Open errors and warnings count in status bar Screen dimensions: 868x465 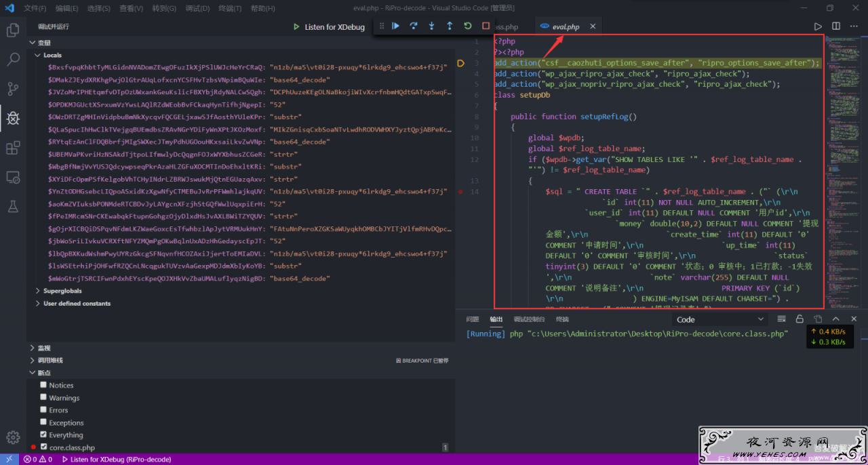tap(38, 459)
